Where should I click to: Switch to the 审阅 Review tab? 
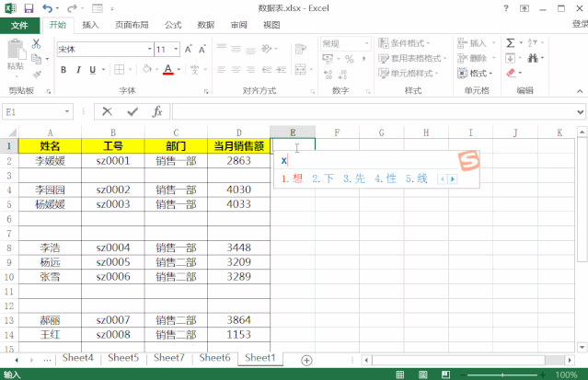click(x=239, y=25)
